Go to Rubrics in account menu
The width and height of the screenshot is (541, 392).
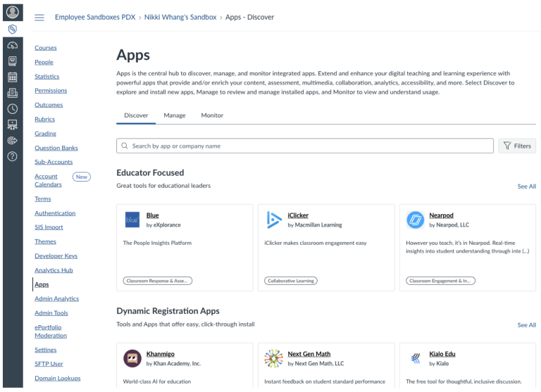tap(44, 120)
